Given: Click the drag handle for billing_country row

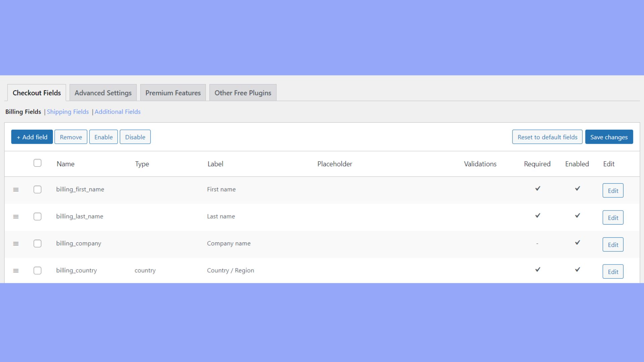Looking at the screenshot, I should coord(16,270).
